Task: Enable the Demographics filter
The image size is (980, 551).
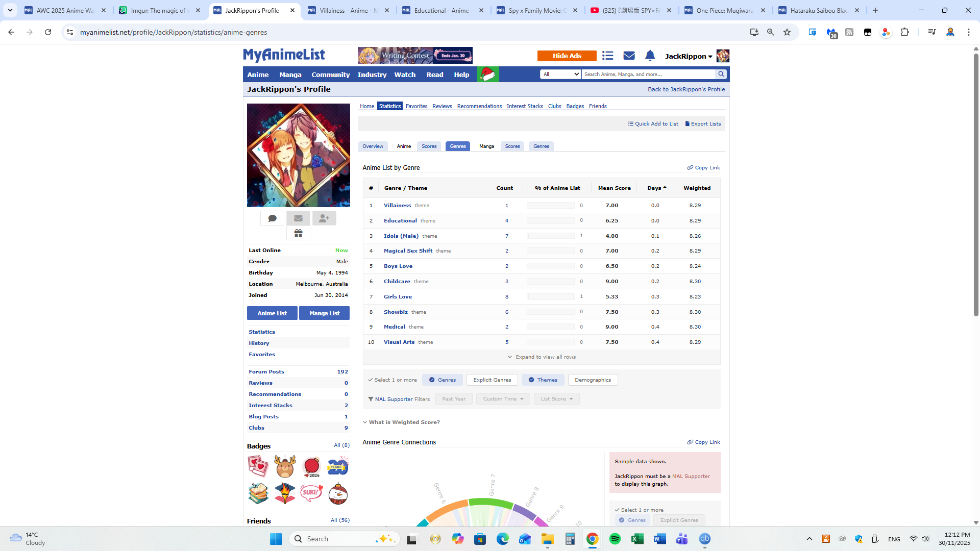Action: 593,380
